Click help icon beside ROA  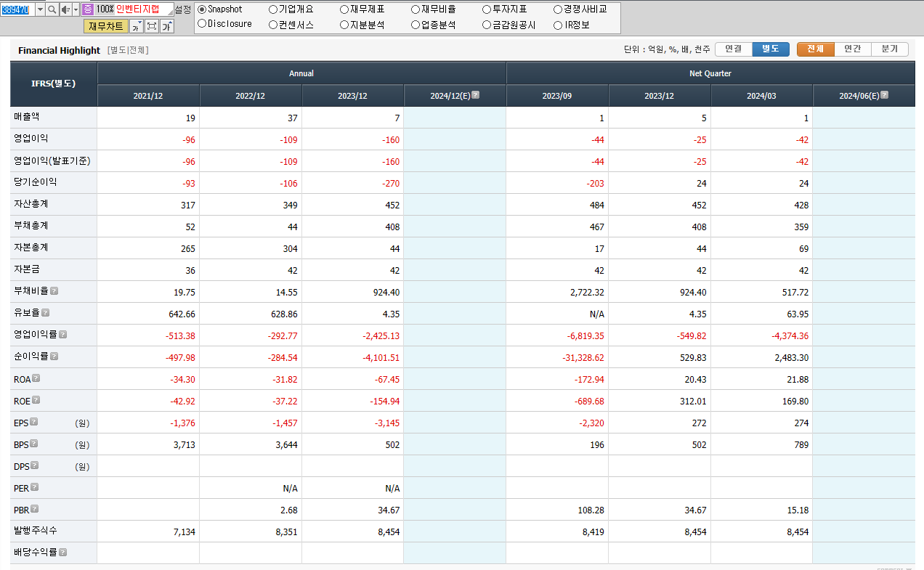point(36,378)
